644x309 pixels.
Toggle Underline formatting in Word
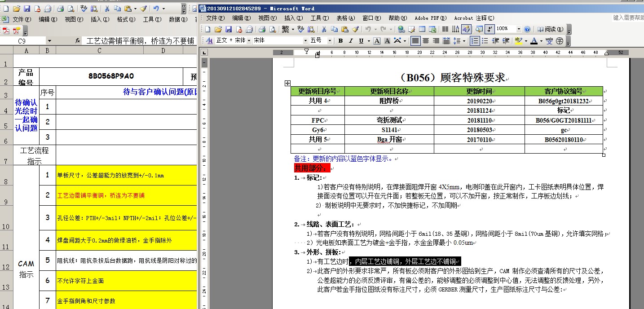(x=361, y=41)
